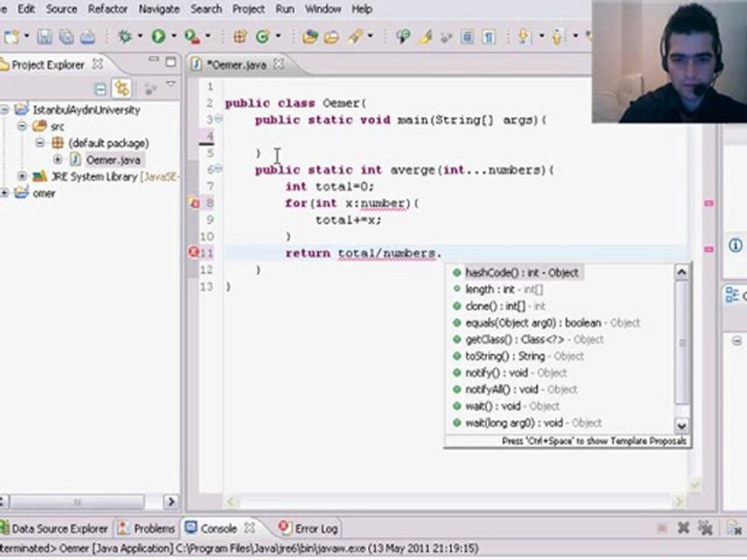Image resolution: width=747 pixels, height=560 pixels.
Task: Switch to the Data Source Explorer tab
Action: [x=54, y=529]
